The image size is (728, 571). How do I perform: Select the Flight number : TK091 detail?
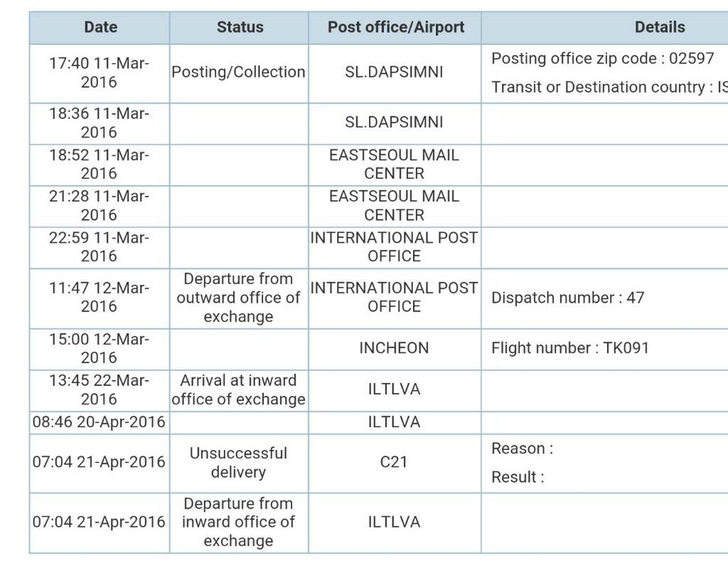point(570,348)
